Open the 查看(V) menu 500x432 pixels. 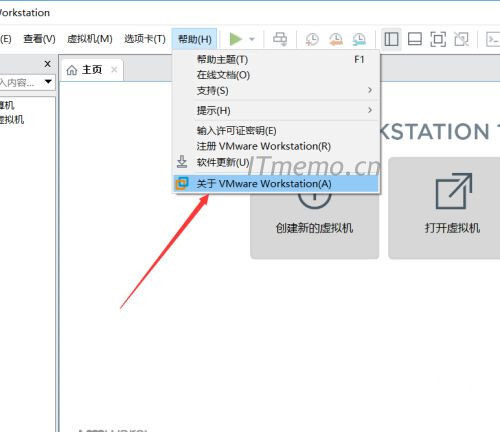point(39,39)
